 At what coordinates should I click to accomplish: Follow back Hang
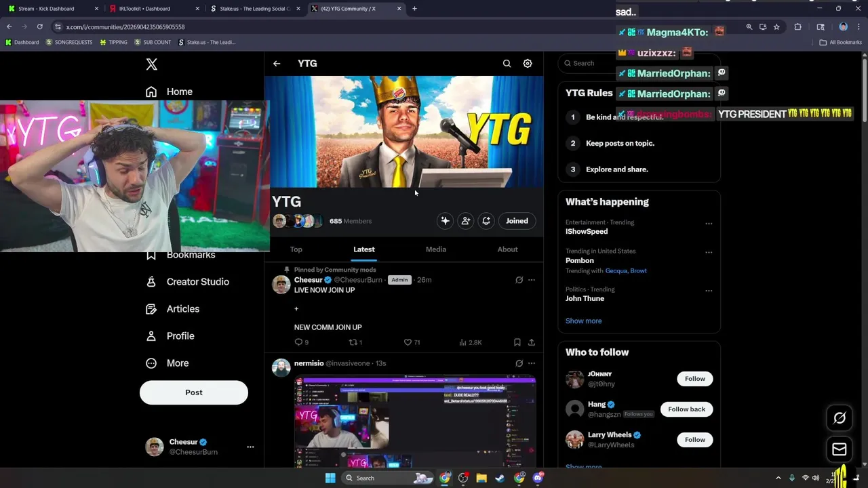686,409
